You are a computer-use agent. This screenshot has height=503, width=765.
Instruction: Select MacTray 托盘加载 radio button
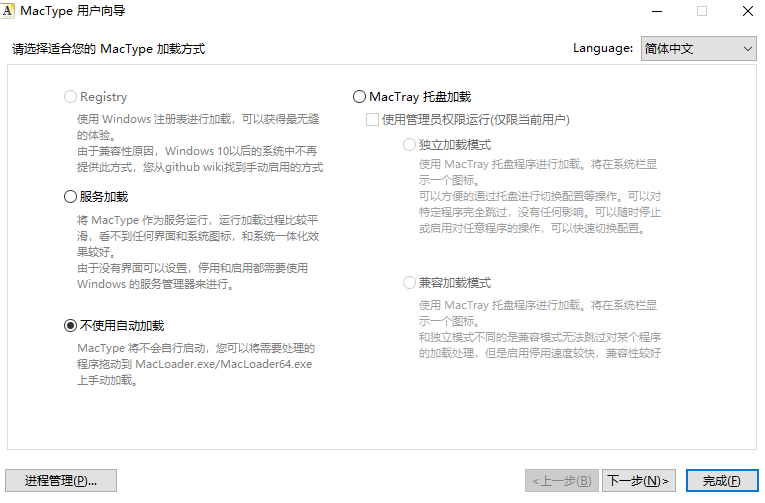pos(359,97)
